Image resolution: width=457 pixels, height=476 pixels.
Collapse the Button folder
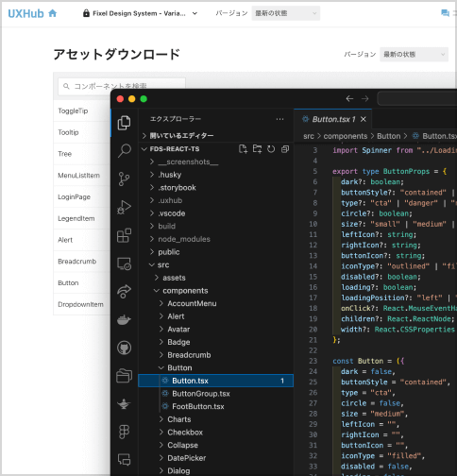[x=216, y=368]
